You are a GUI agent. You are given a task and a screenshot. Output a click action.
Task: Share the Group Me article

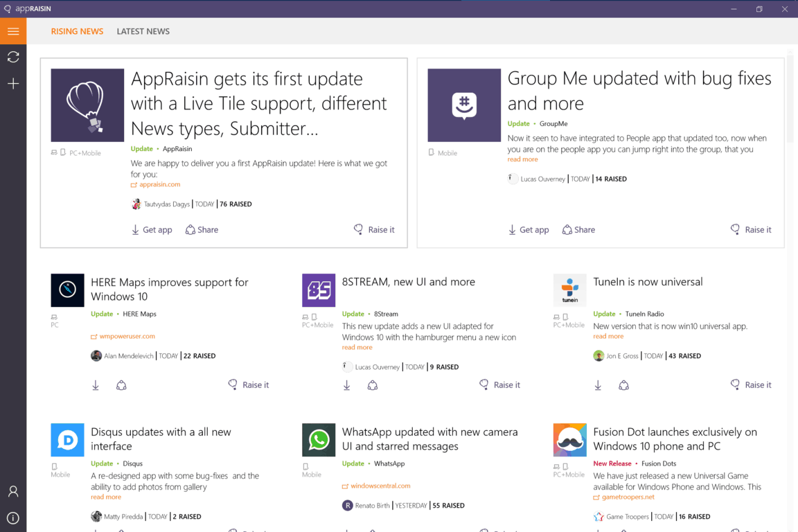click(x=578, y=229)
